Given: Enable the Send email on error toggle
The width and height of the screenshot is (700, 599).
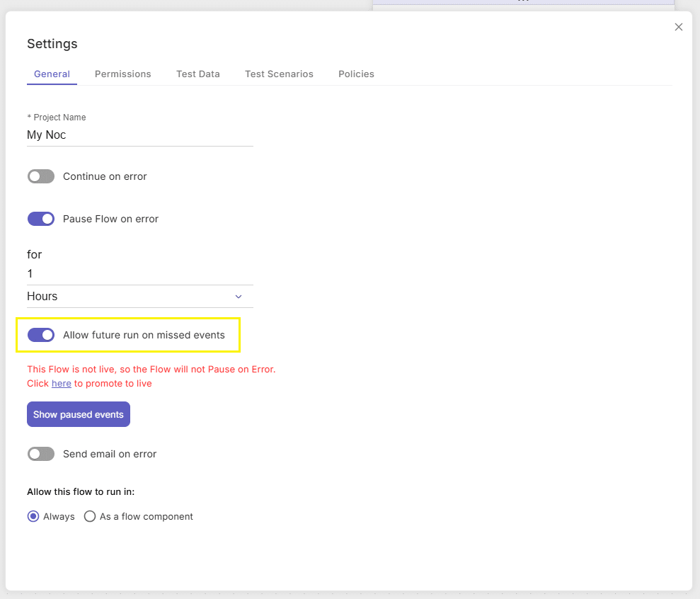Looking at the screenshot, I should (41, 454).
